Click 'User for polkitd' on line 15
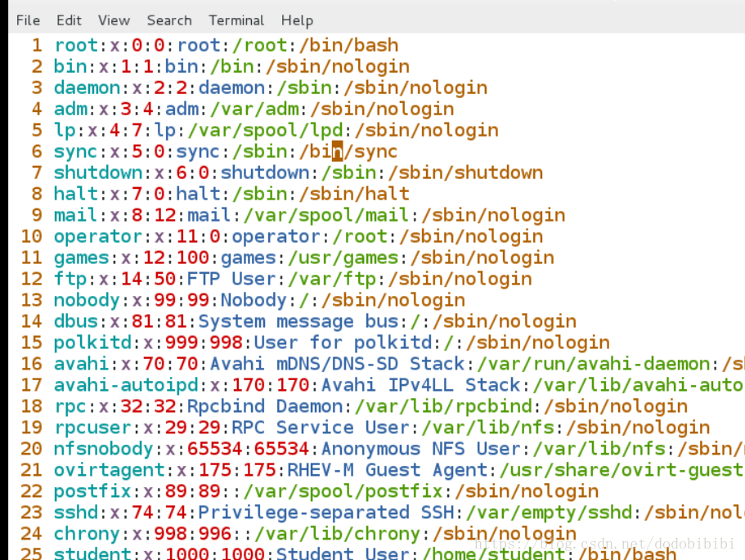Image resolution: width=745 pixels, height=560 pixels. pos(343,343)
